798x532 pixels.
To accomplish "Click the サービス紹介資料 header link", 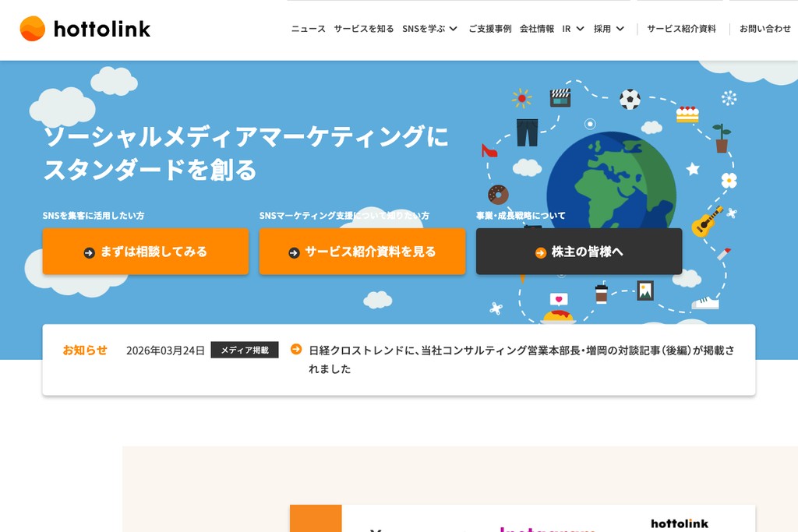I will point(681,29).
